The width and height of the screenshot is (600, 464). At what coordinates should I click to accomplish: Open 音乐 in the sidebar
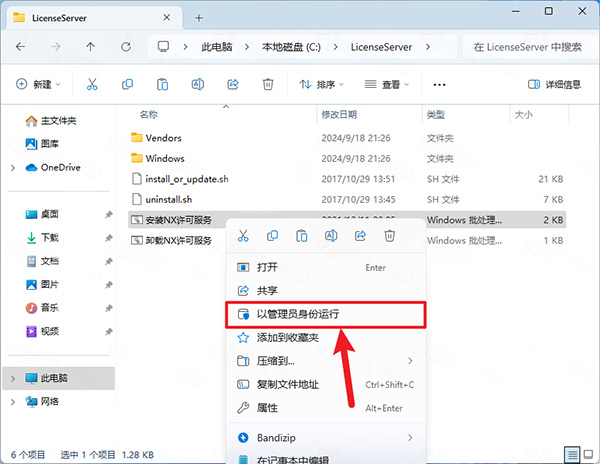pyautogui.click(x=42, y=308)
